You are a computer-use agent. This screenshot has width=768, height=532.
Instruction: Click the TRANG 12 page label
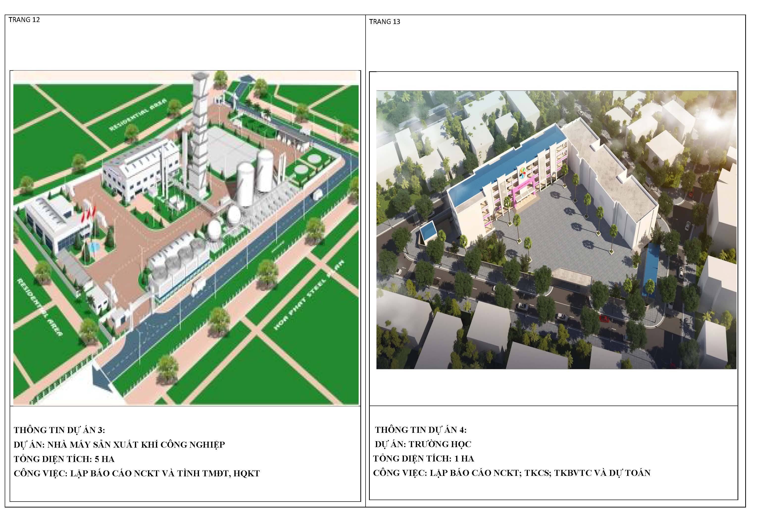coord(24,20)
